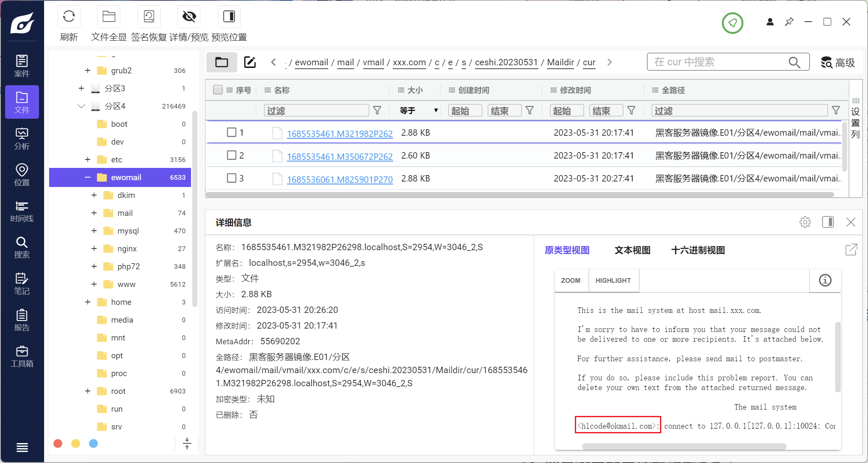Collapse the ewomail folder
The height and width of the screenshot is (463, 868).
coord(88,177)
